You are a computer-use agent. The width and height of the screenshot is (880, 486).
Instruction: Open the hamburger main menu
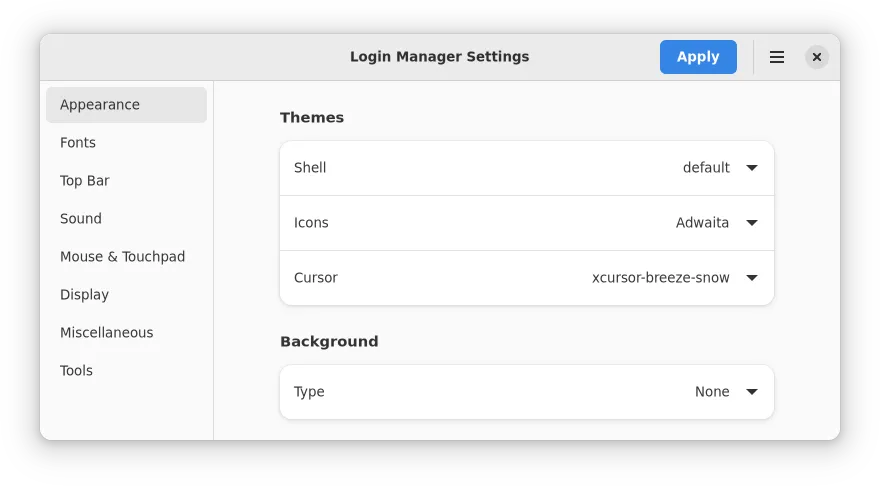[776, 57]
